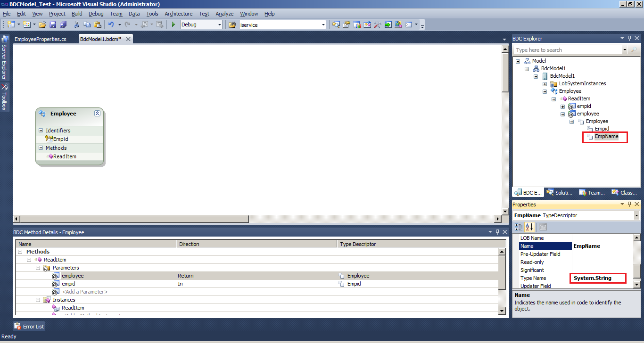Viewport: 644px width, 344px height.
Task: Click the Property Pages icon in Properties
Action: (x=543, y=227)
